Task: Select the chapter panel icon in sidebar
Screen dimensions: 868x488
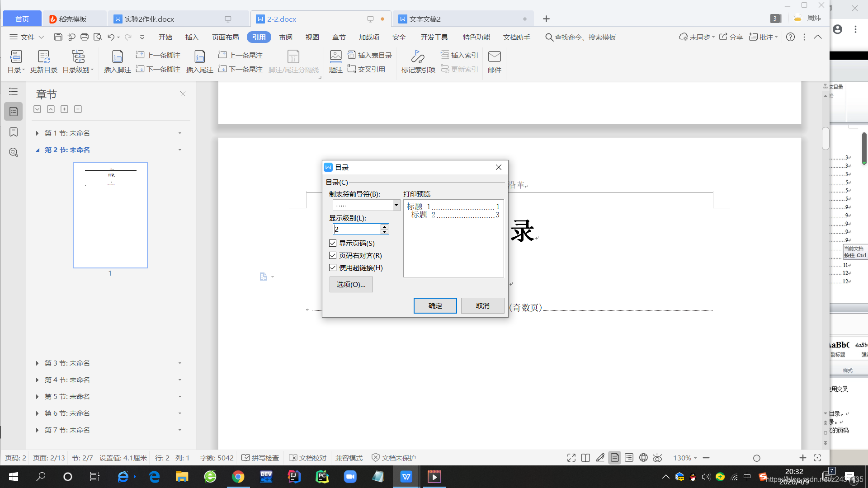Action: click(x=14, y=112)
